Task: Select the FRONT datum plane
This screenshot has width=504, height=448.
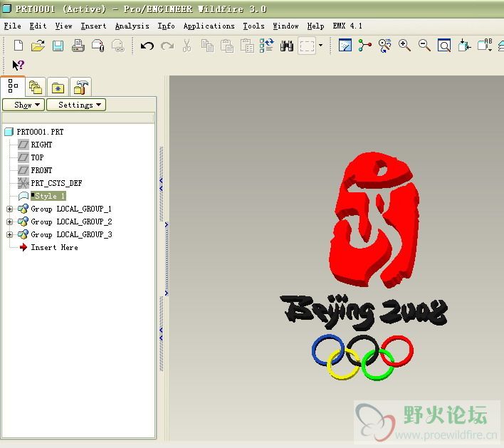Action: [41, 170]
